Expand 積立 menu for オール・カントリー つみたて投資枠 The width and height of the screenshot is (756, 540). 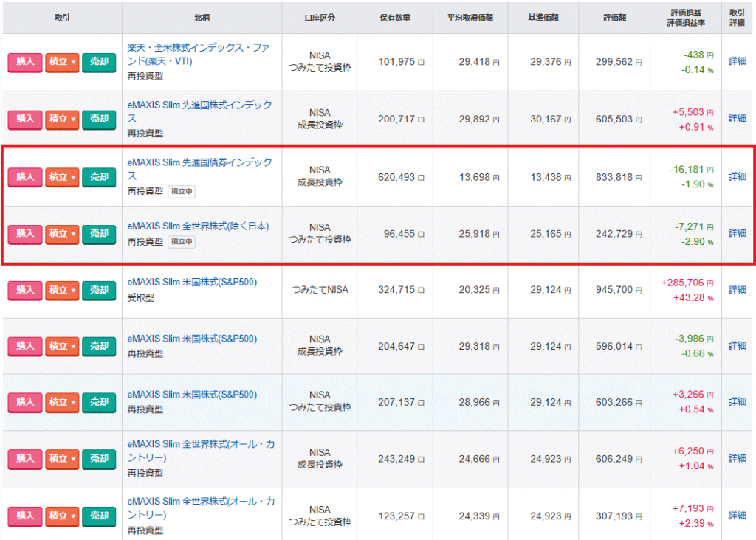coord(62,516)
